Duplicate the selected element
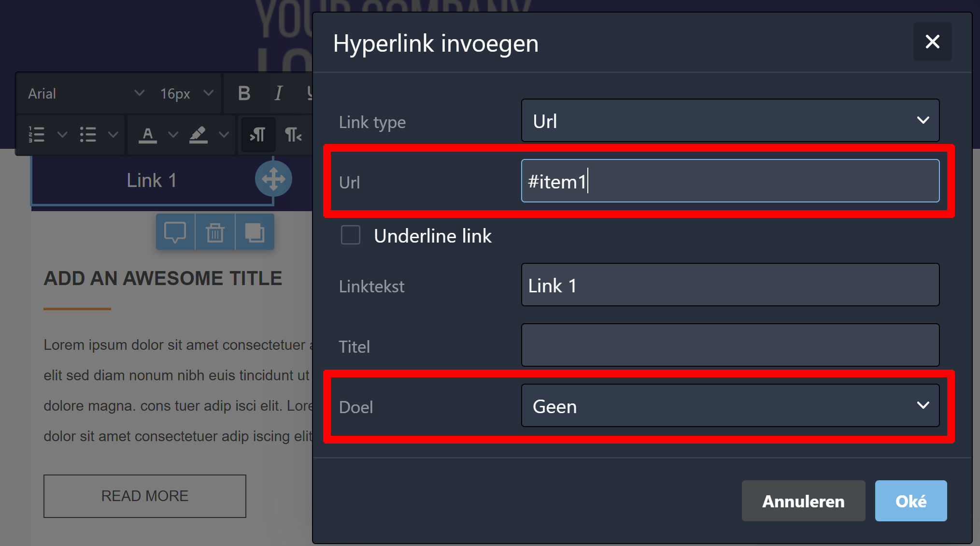 (255, 232)
